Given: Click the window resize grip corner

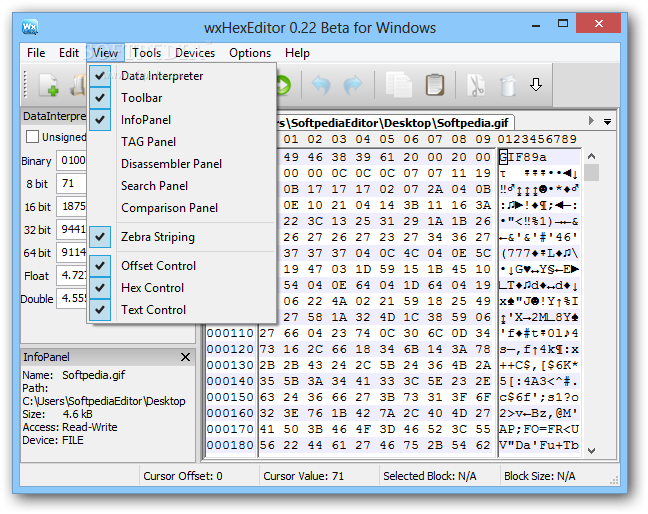Looking at the screenshot, I should [614, 480].
